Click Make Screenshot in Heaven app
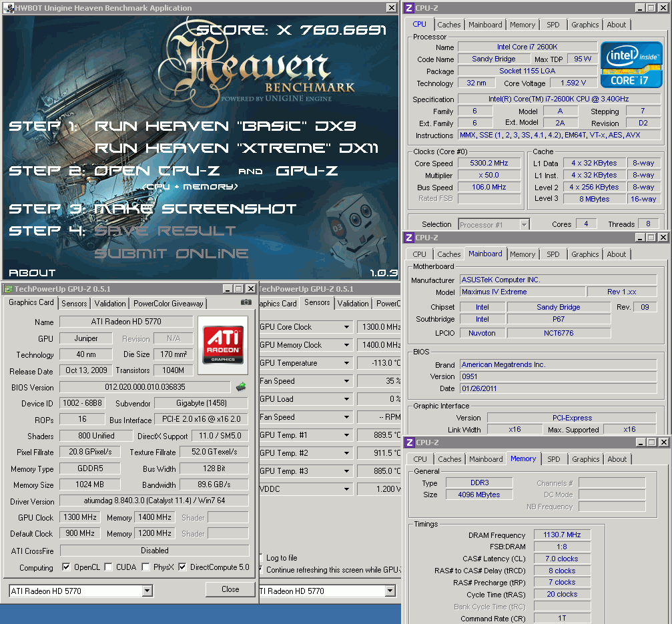The width and height of the screenshot is (672, 624). point(195,209)
